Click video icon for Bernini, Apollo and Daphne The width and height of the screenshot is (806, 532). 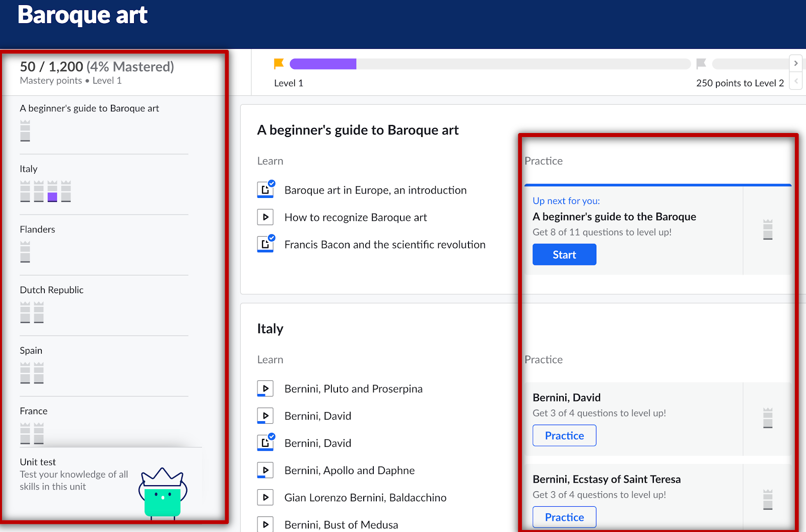click(x=265, y=470)
